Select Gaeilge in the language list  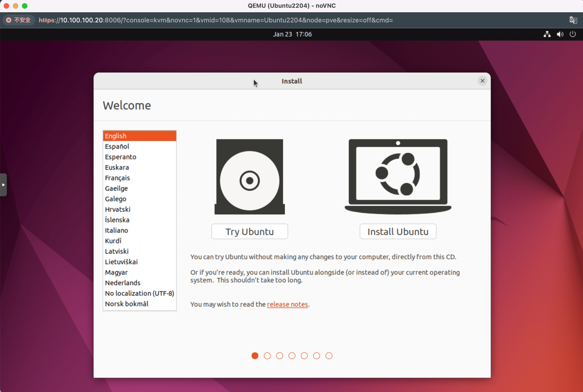(139, 188)
